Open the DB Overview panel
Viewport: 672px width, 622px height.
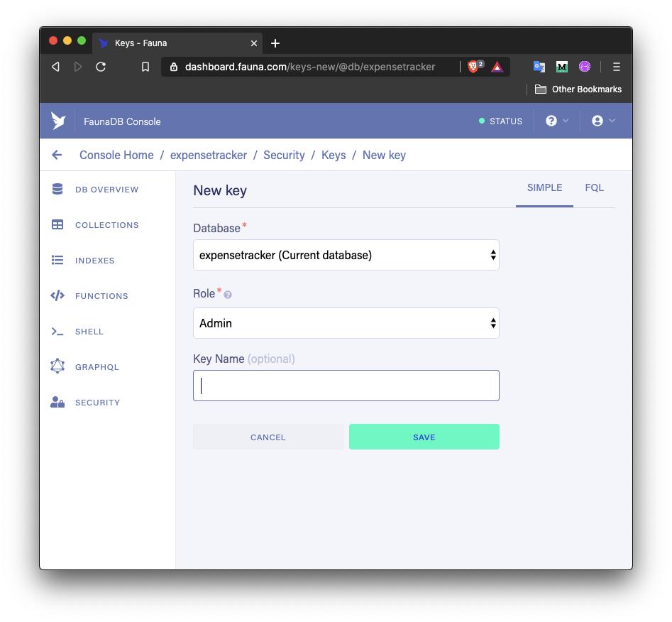pos(106,190)
